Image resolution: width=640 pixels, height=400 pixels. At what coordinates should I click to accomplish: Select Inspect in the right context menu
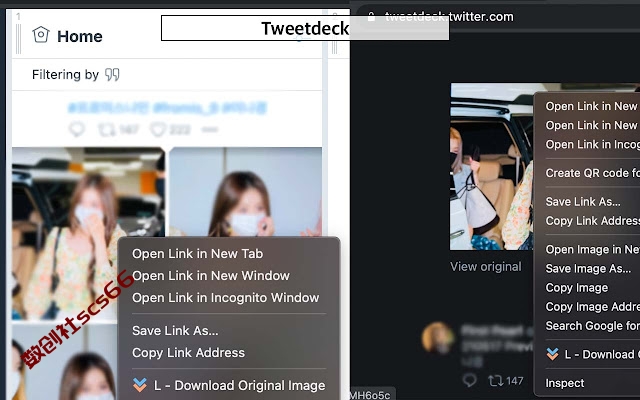click(564, 383)
